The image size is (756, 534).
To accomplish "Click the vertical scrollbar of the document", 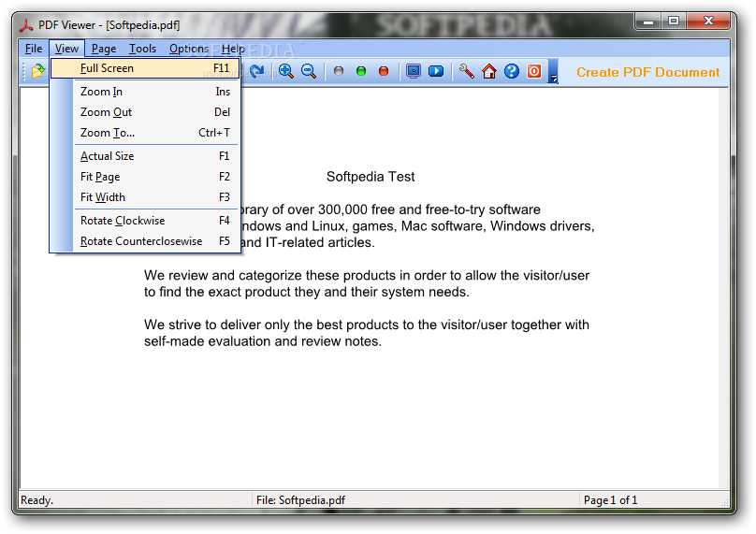I will (x=723, y=288).
